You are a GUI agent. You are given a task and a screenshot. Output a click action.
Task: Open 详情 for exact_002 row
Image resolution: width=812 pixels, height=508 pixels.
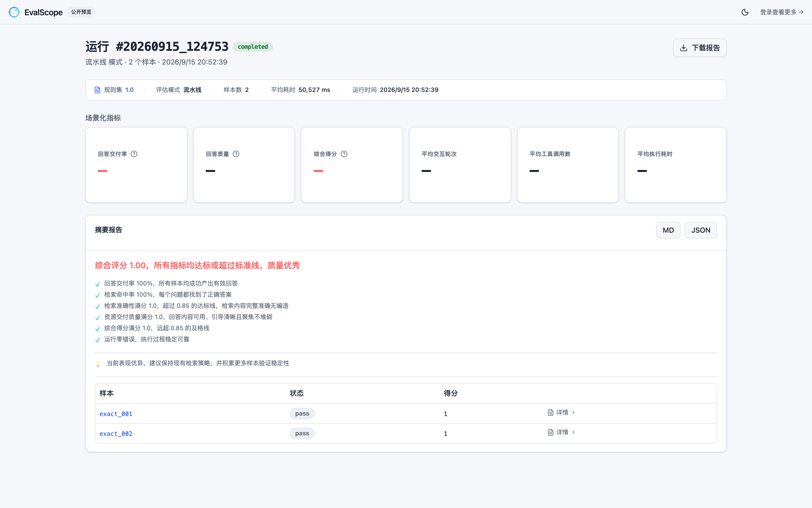coord(561,432)
